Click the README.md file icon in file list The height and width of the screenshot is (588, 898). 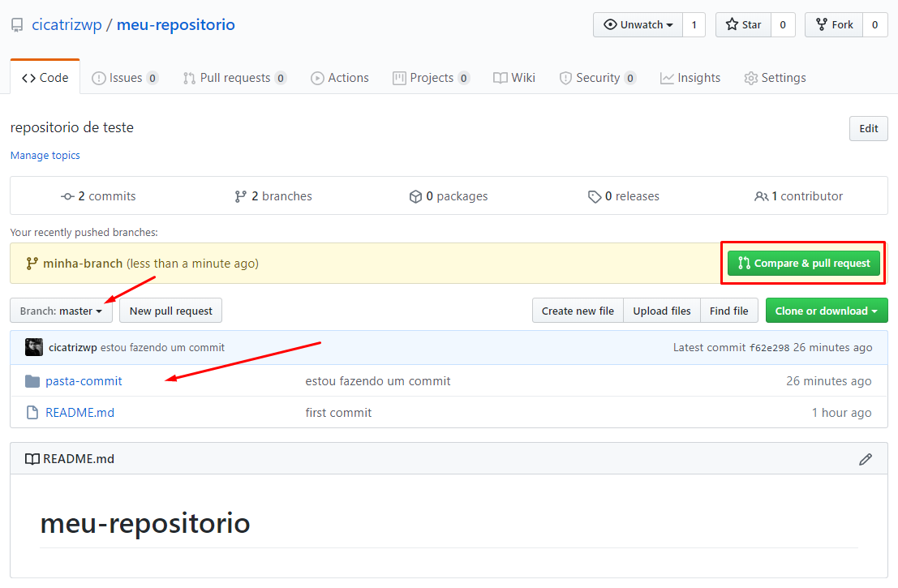pyautogui.click(x=32, y=413)
